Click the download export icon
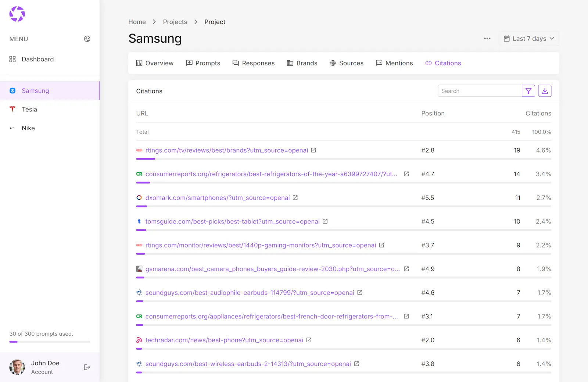Image resolution: width=588 pixels, height=382 pixels. [545, 91]
